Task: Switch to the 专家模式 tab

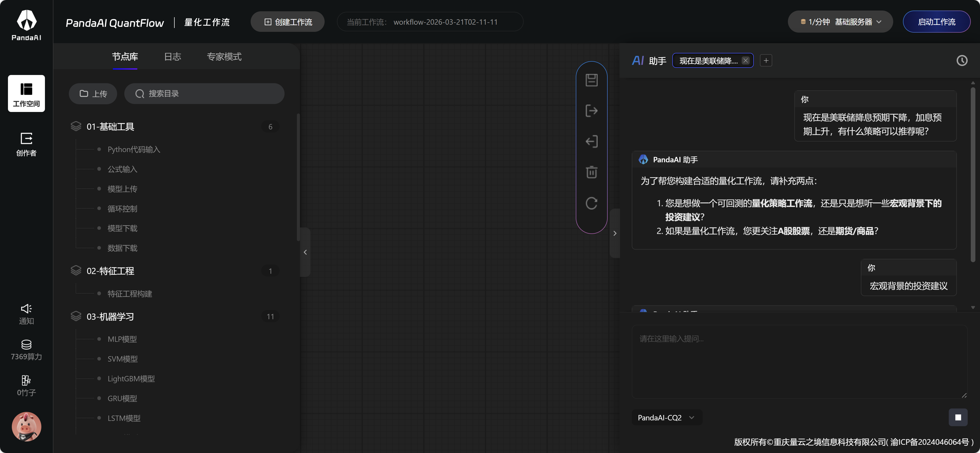Action: coord(224,57)
